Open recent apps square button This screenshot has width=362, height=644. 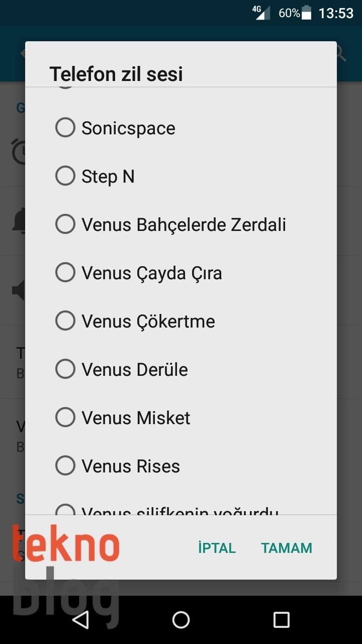281,620
